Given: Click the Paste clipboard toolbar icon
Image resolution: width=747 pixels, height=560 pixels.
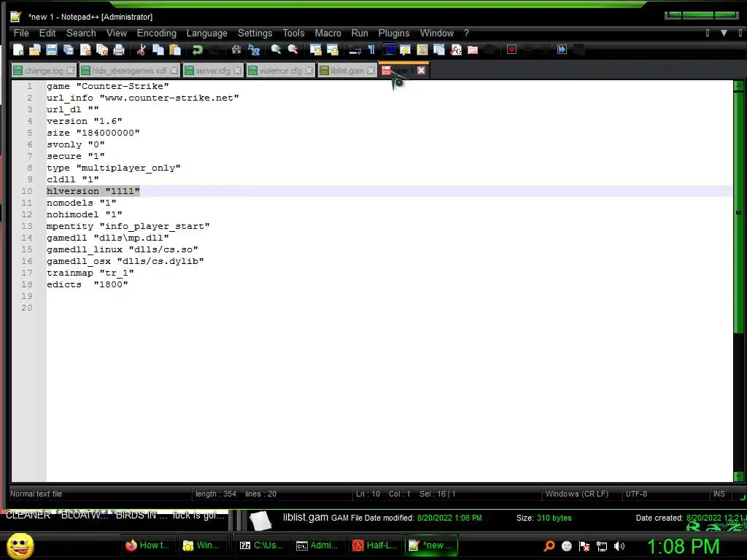Looking at the screenshot, I should click(175, 50).
